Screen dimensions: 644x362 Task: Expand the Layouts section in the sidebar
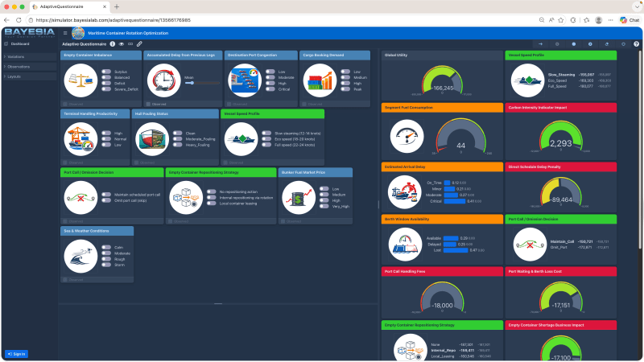pyautogui.click(x=30, y=76)
